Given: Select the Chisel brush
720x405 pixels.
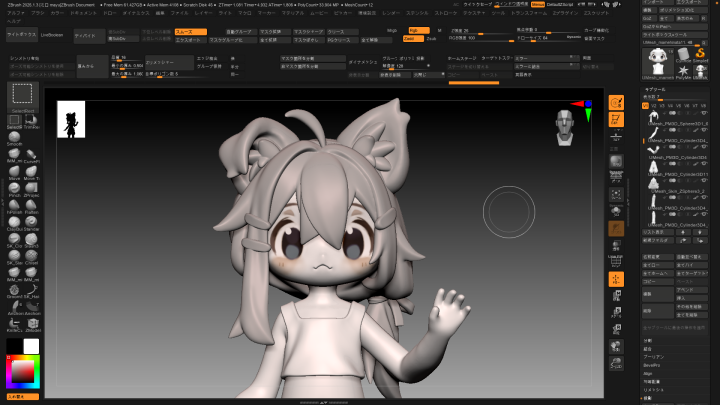Looking at the screenshot, I should [31, 256].
